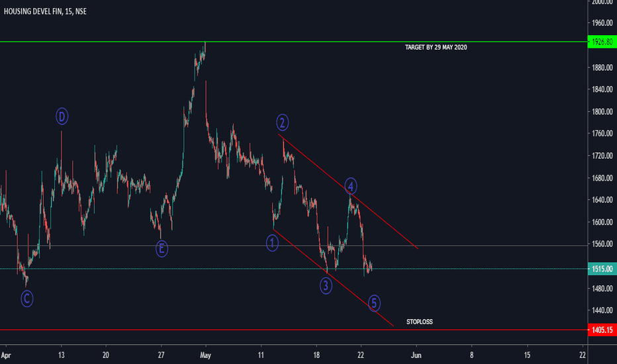This screenshot has height=364, width=617.
Task: Click the 1600.00 price axis tick
Action: pyautogui.click(x=602, y=222)
